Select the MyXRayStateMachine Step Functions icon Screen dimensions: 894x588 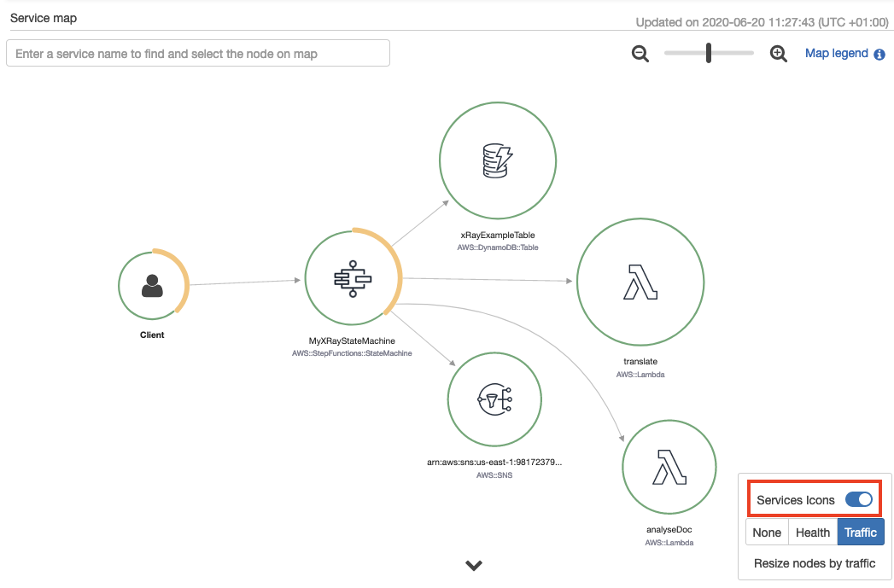point(353,278)
